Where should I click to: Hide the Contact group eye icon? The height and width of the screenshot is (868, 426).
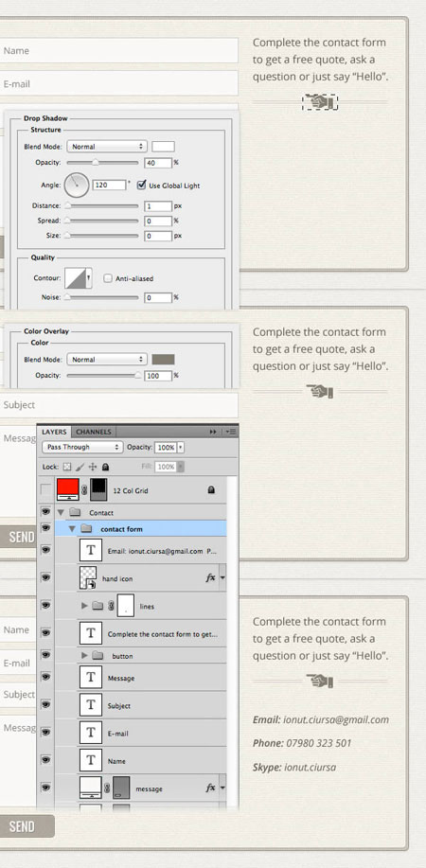[46, 512]
